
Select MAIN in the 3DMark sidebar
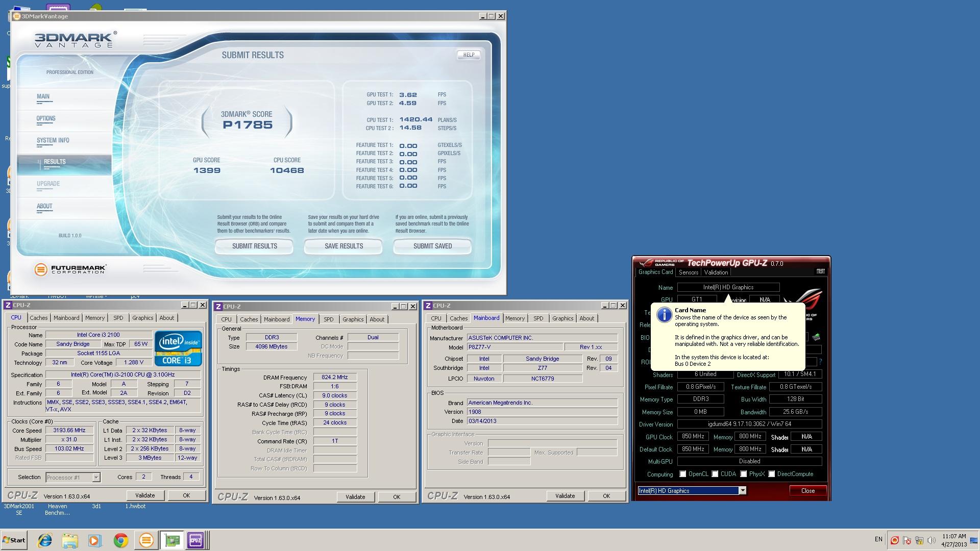43,96
